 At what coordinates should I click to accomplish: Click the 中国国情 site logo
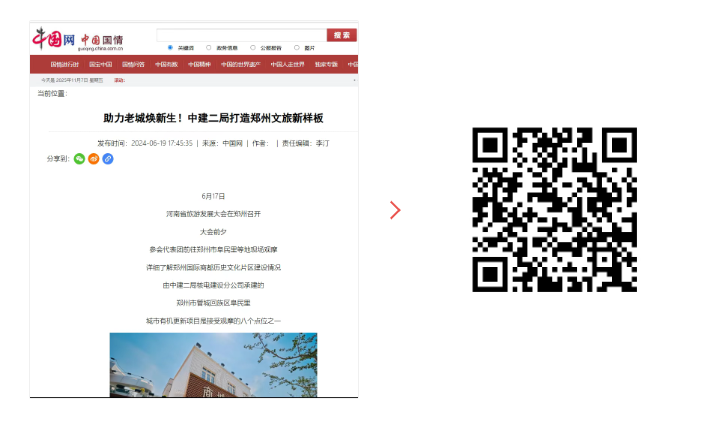tap(100, 40)
